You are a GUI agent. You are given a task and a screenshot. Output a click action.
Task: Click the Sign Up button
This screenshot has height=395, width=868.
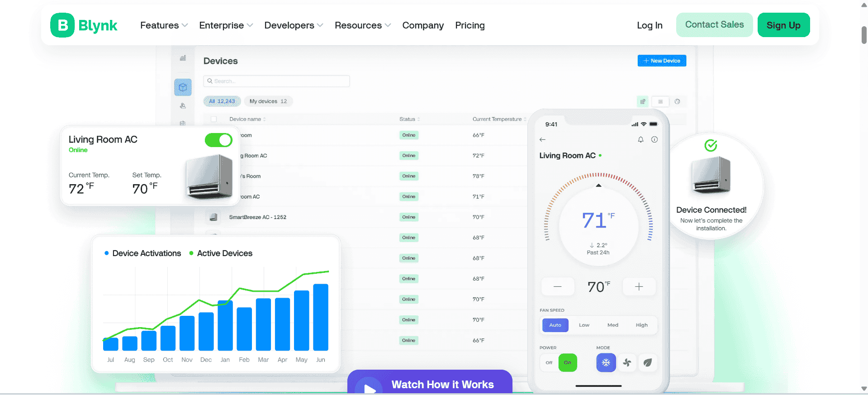point(783,25)
